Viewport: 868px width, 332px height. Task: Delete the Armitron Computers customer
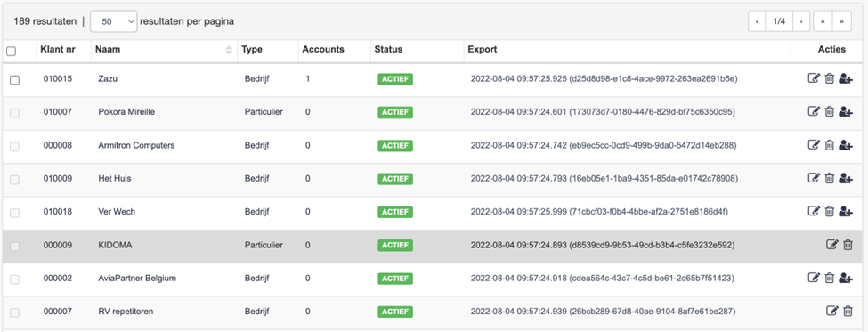coord(829,145)
